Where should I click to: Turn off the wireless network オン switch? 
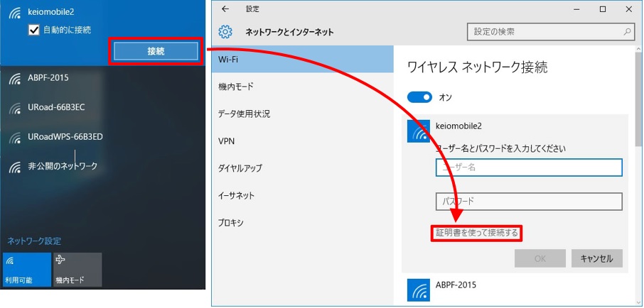[419, 97]
